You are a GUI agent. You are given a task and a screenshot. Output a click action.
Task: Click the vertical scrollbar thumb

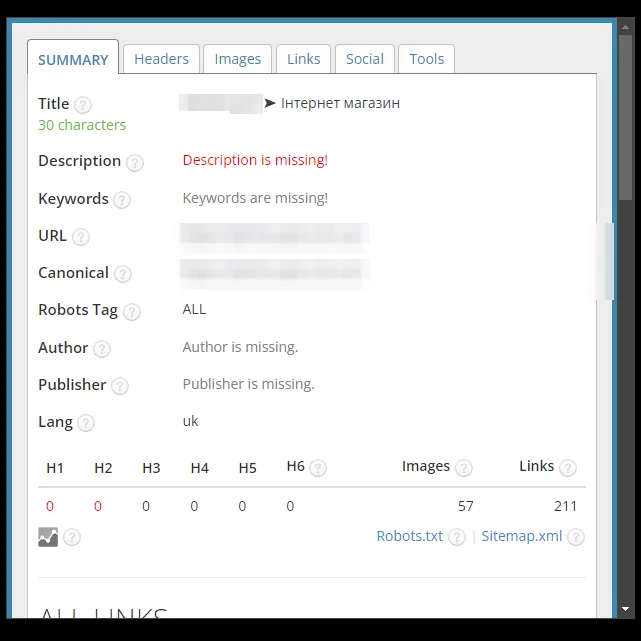click(x=625, y=117)
